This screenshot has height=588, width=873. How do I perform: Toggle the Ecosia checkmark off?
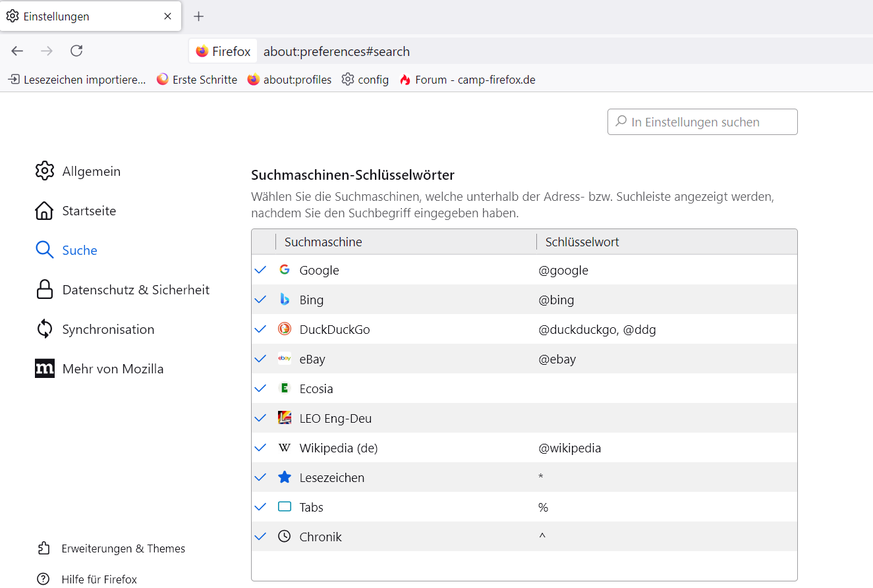260,388
